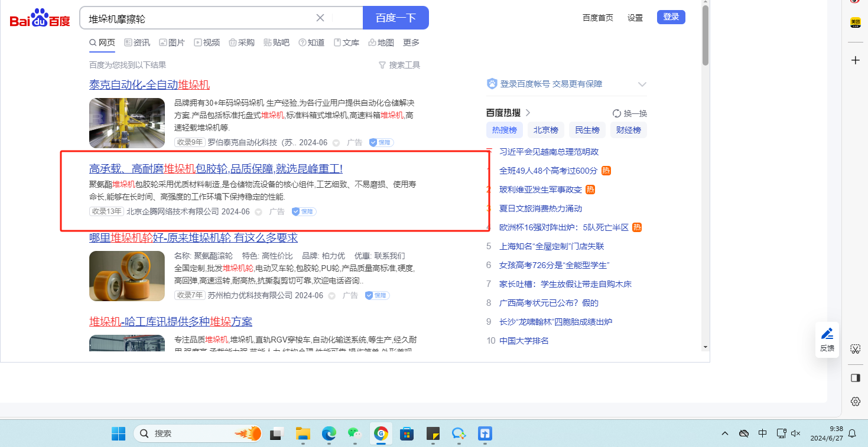Expand dropdown arrow beside 北京企腾网络技术有限公司 2024-06
Viewport: 868px width, 447px height.
pos(258,212)
